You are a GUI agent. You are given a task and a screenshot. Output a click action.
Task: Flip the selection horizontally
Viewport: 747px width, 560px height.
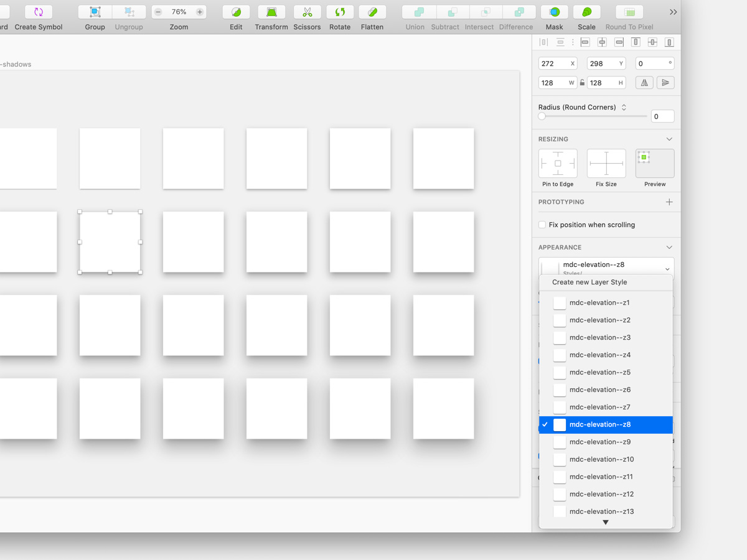(x=644, y=82)
